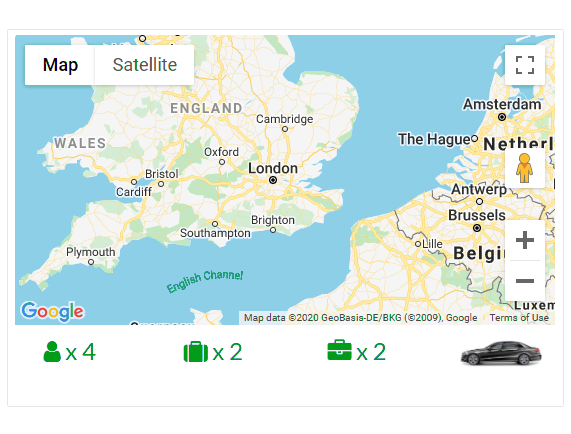Image resolution: width=571 pixels, height=434 pixels.
Task: Click London city marker on map
Action: click(273, 180)
